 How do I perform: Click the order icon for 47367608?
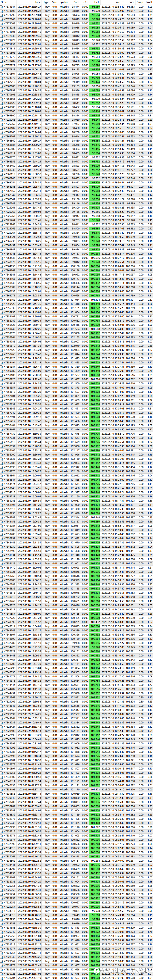pyautogui.click(x=2, y=86)
